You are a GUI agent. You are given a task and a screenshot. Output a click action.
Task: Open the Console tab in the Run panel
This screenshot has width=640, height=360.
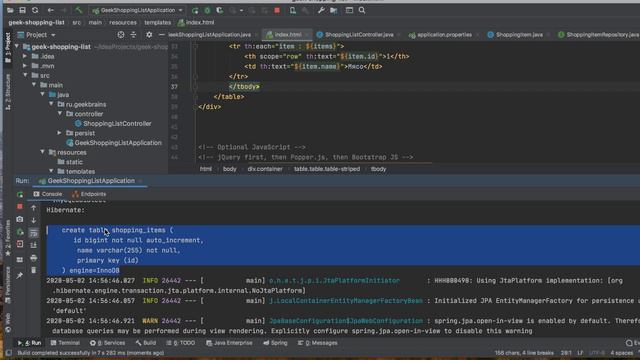48,194
